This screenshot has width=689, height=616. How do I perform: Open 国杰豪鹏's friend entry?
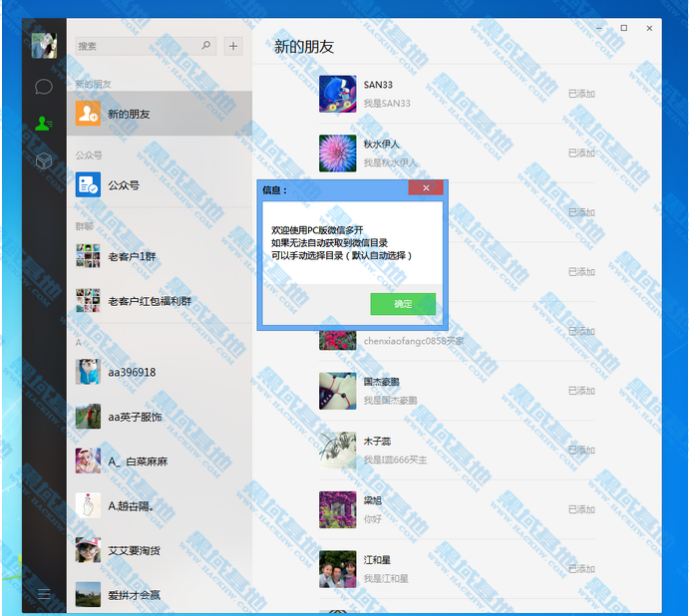click(457, 391)
